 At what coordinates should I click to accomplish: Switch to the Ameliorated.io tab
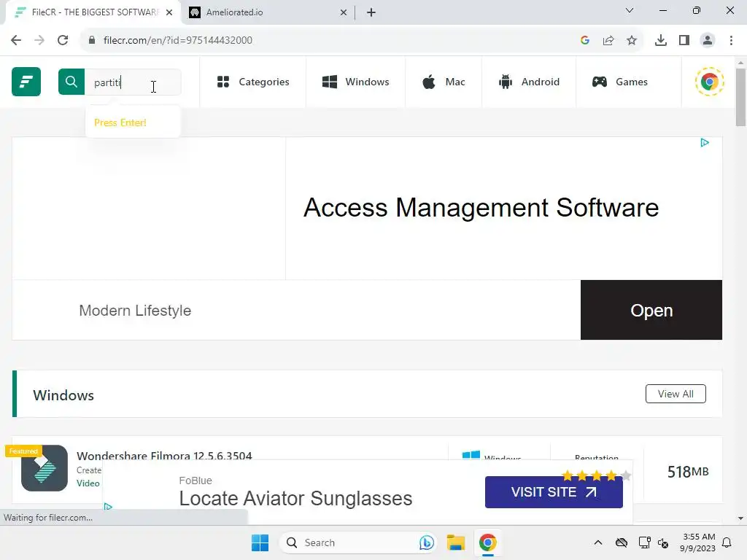[268, 12]
